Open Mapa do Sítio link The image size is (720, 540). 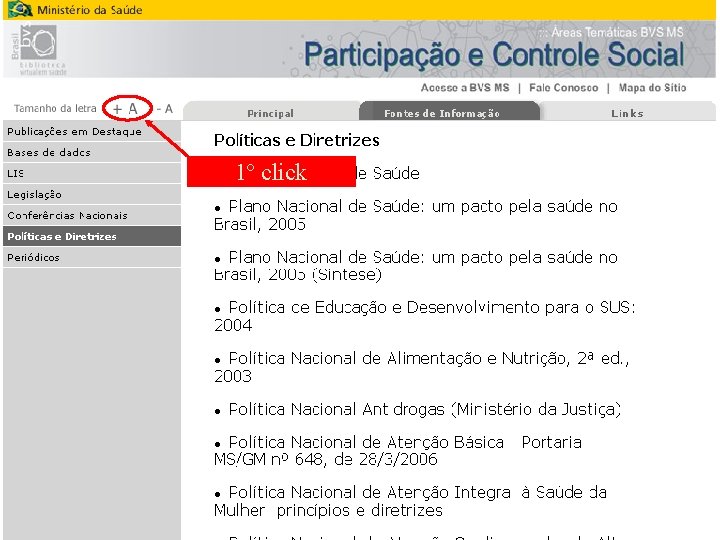click(652, 88)
